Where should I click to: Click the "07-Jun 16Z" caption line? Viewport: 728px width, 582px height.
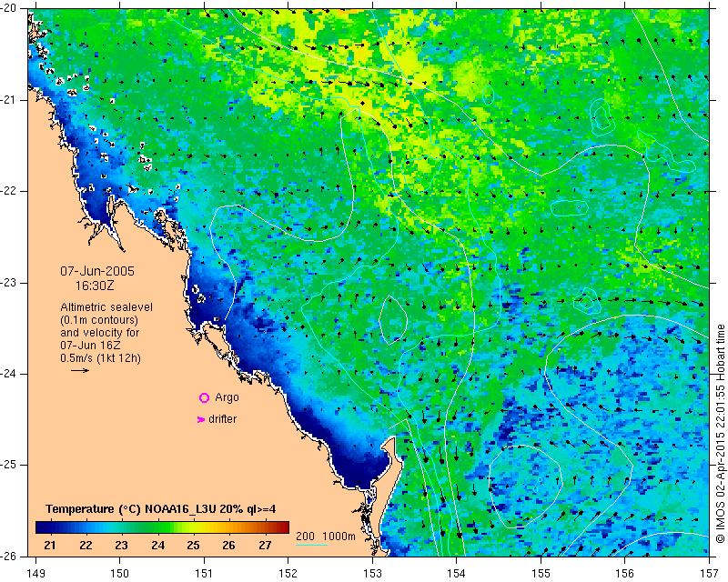tap(90, 346)
